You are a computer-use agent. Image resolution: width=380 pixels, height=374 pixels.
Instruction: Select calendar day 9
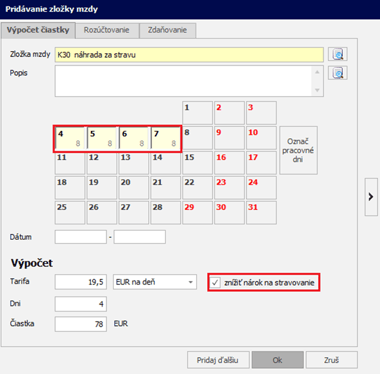pyautogui.click(x=229, y=138)
